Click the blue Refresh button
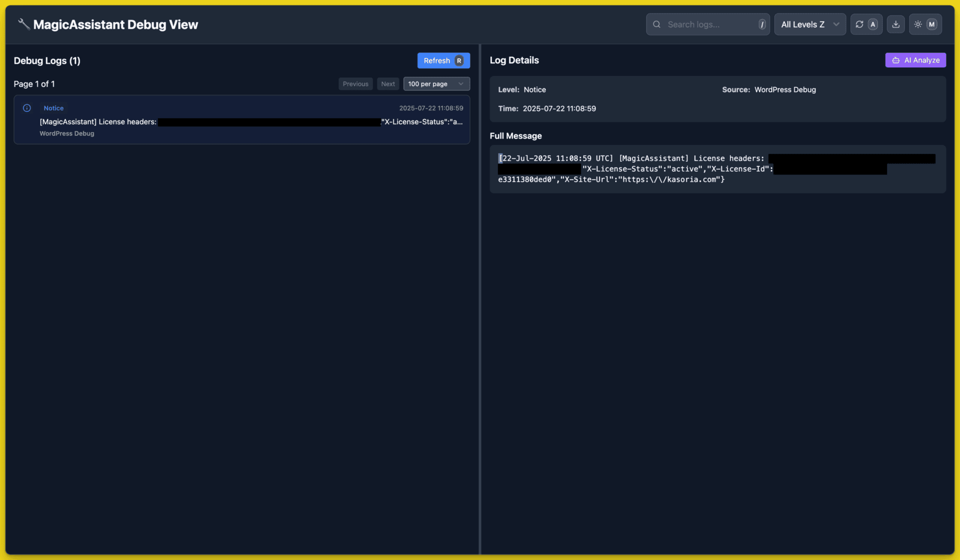 pyautogui.click(x=443, y=60)
